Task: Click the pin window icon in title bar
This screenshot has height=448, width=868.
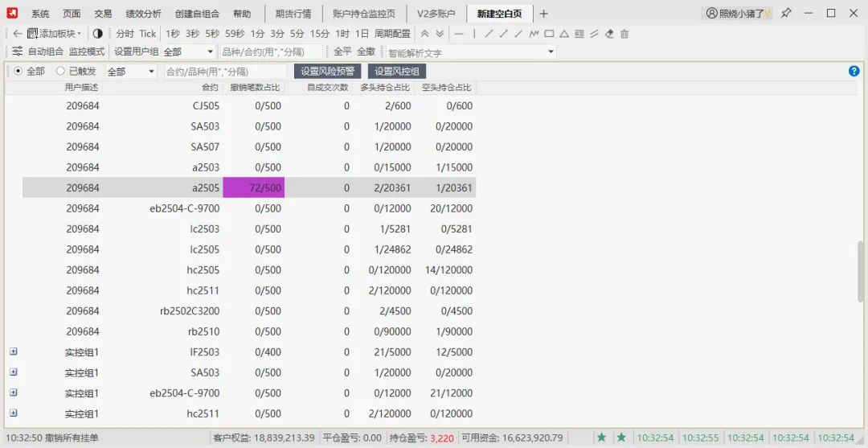Action: pyautogui.click(x=785, y=14)
